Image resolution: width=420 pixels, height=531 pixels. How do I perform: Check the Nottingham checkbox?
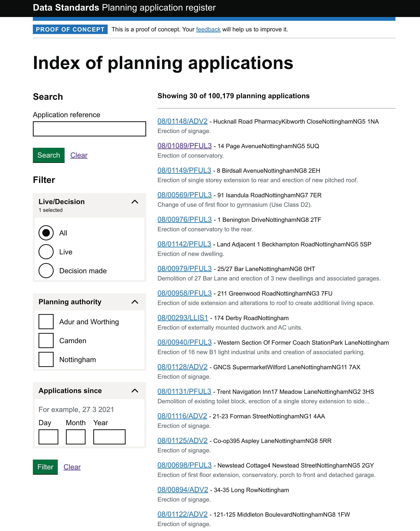point(46,359)
